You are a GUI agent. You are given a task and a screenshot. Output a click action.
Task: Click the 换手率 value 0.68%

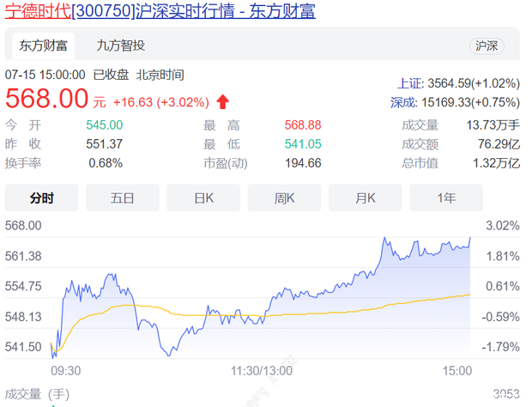click(x=106, y=163)
